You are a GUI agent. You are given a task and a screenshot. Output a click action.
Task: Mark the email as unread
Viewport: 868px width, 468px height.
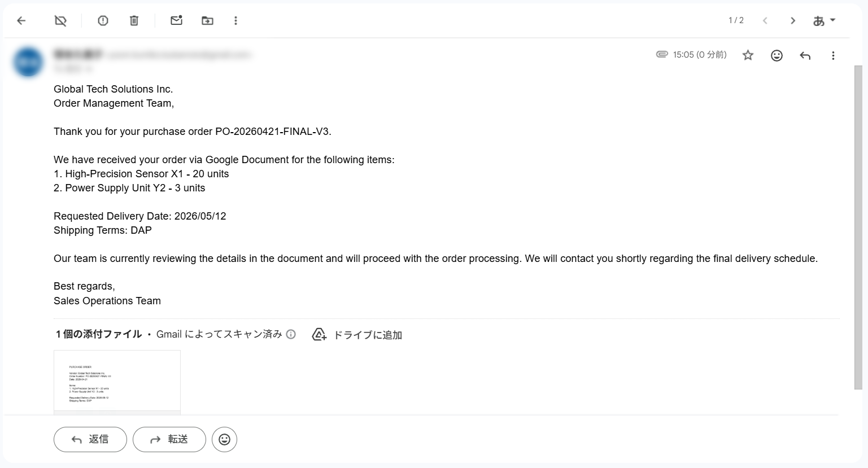click(x=176, y=20)
